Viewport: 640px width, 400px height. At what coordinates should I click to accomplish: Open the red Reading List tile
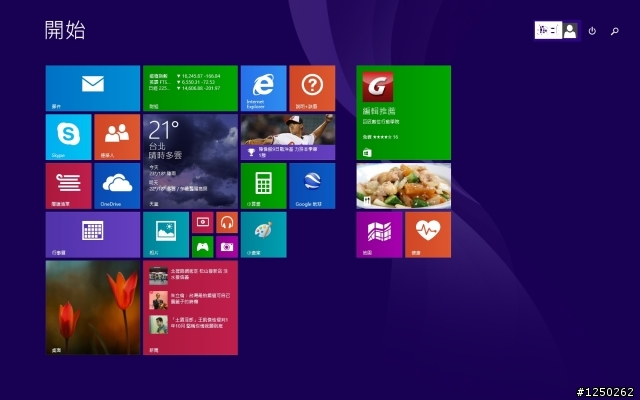coord(69,186)
